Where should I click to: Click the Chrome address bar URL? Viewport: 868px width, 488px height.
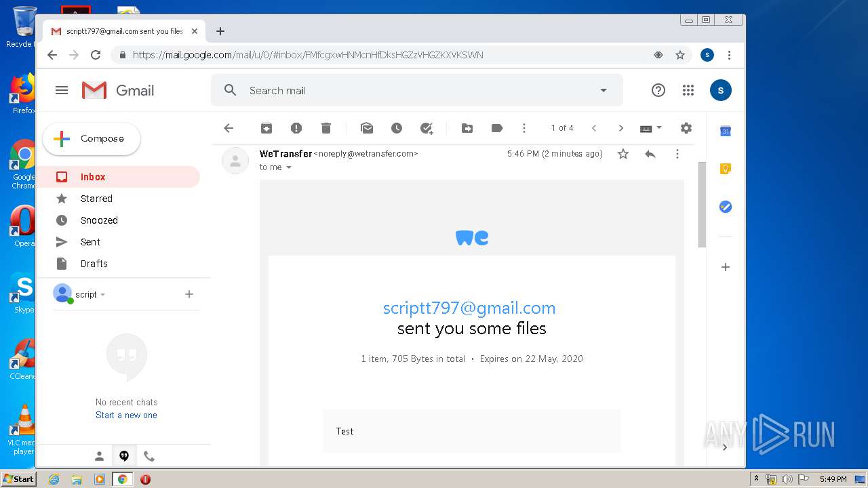(x=308, y=55)
